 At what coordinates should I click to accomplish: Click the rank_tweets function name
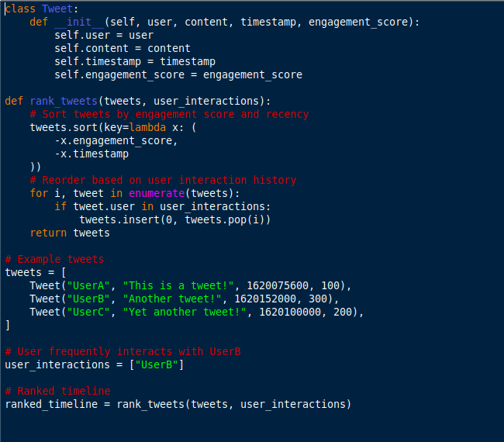point(64,102)
